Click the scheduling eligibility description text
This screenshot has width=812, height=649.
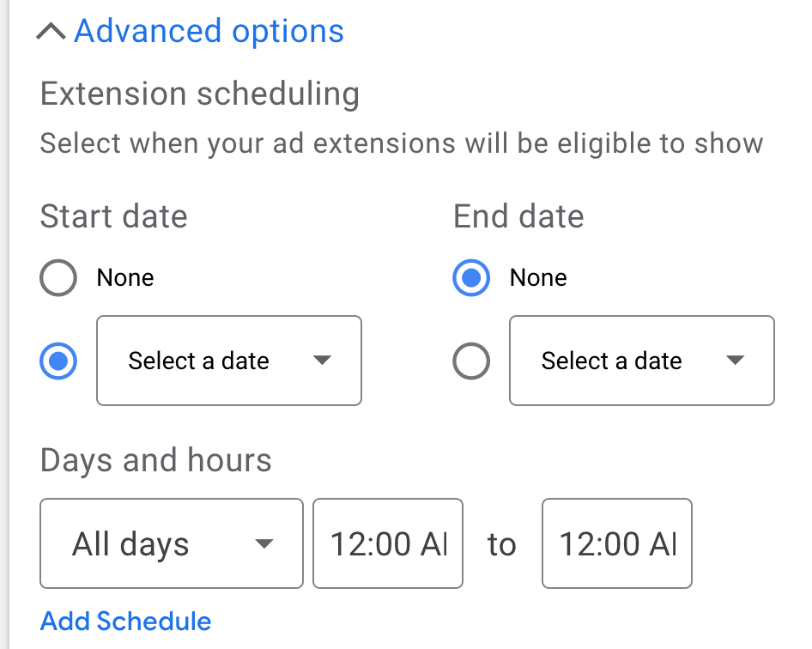click(x=400, y=143)
